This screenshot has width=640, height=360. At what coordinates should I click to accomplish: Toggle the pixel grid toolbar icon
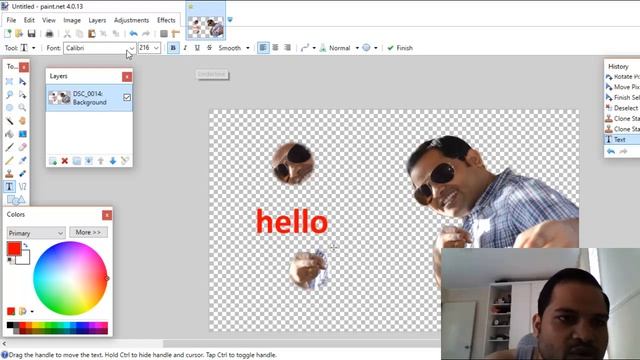tap(164, 33)
